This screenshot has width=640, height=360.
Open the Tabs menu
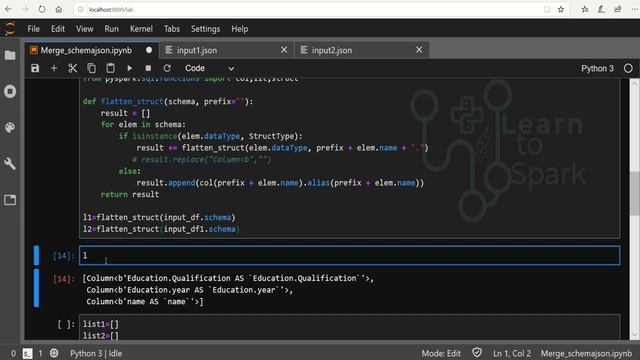pos(172,29)
